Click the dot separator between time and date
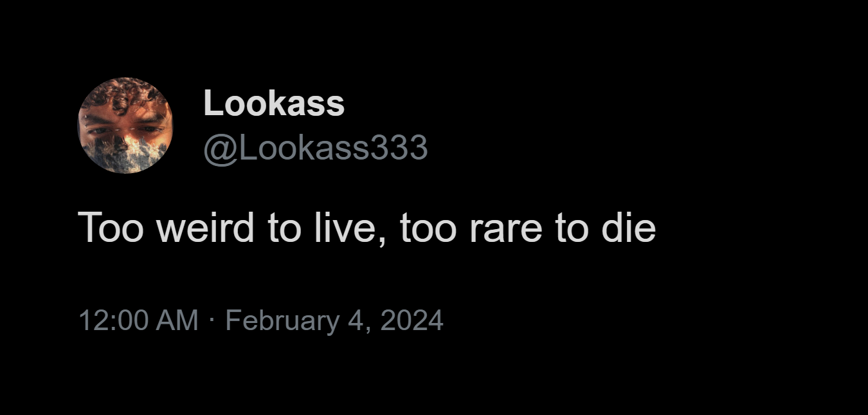This screenshot has height=415, width=868. pos(212,319)
